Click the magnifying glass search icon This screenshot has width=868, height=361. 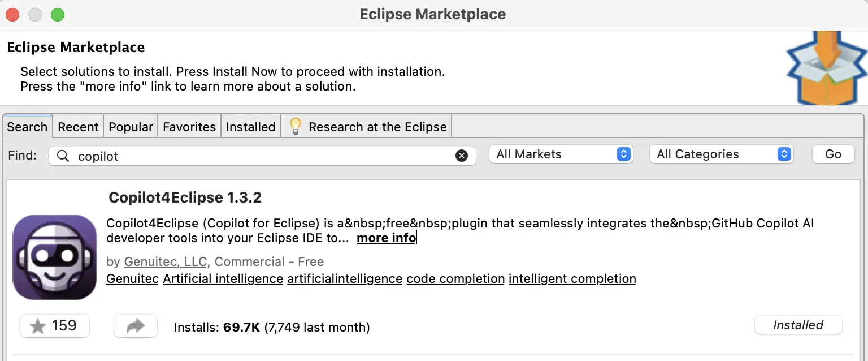63,156
